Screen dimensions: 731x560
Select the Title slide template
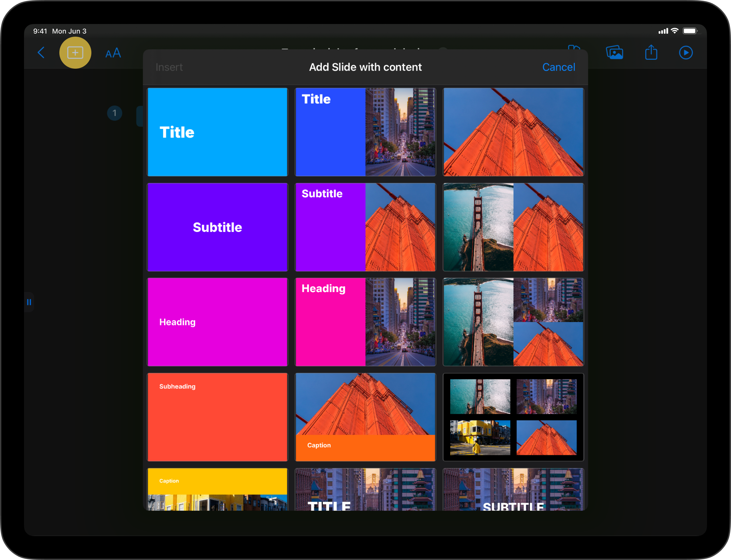point(217,132)
